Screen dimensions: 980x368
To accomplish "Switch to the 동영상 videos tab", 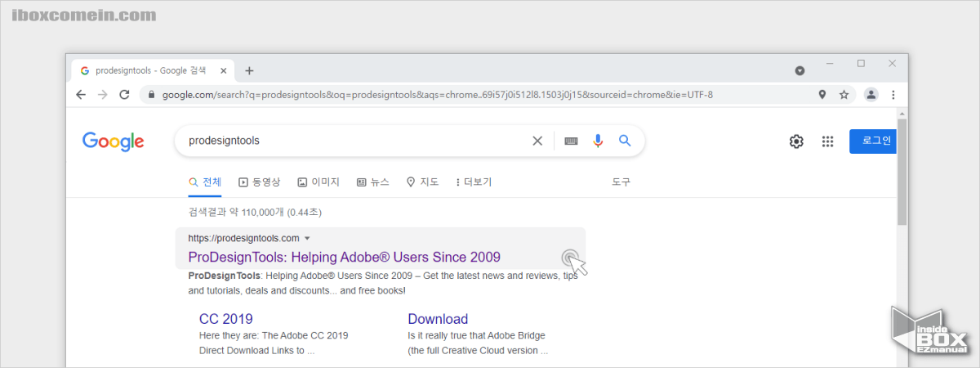I will (259, 182).
